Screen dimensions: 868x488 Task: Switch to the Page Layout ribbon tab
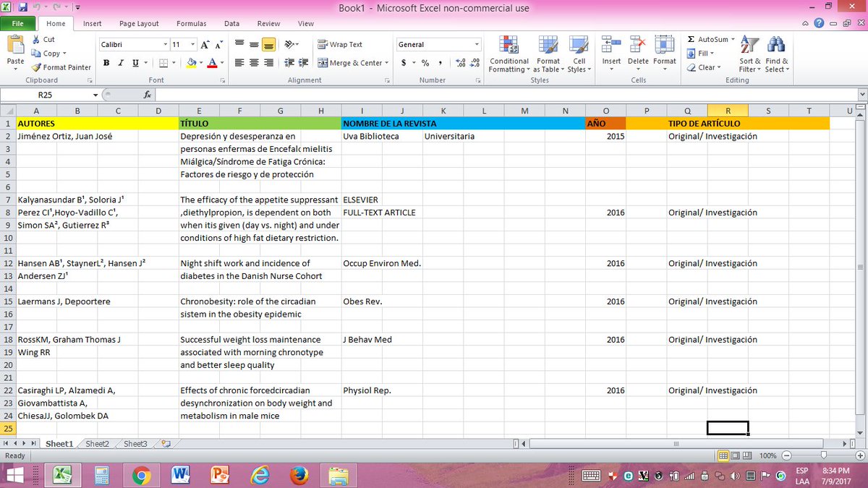click(x=139, y=23)
